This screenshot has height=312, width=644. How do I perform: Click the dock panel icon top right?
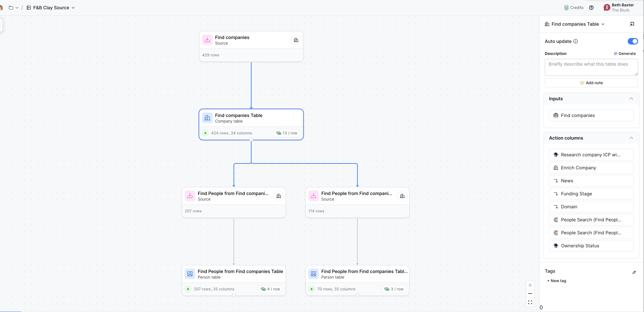point(632,24)
